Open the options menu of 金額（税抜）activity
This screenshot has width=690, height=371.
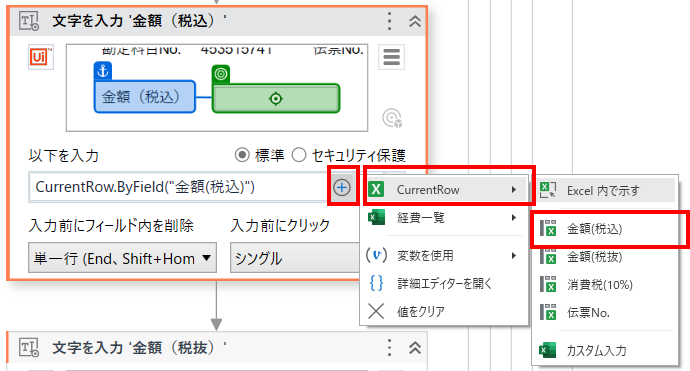click(x=389, y=348)
